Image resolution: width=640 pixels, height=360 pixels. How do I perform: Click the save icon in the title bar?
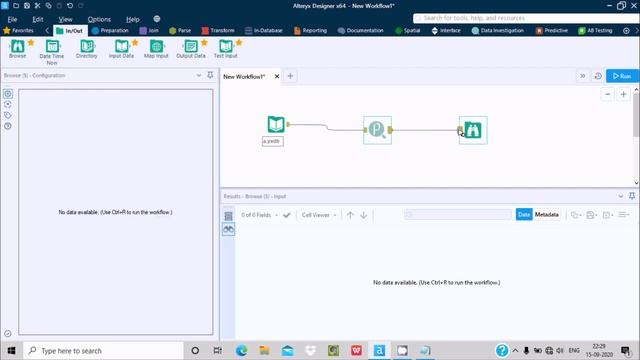[27, 6]
